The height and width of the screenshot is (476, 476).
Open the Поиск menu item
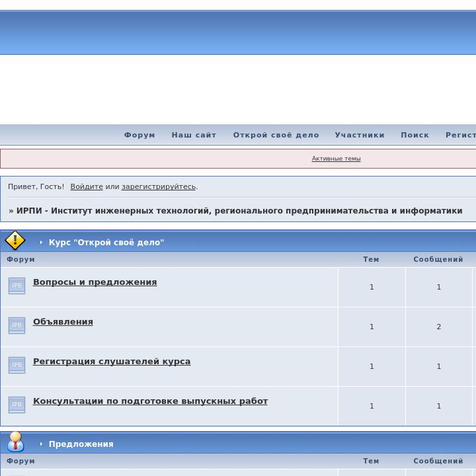(415, 135)
